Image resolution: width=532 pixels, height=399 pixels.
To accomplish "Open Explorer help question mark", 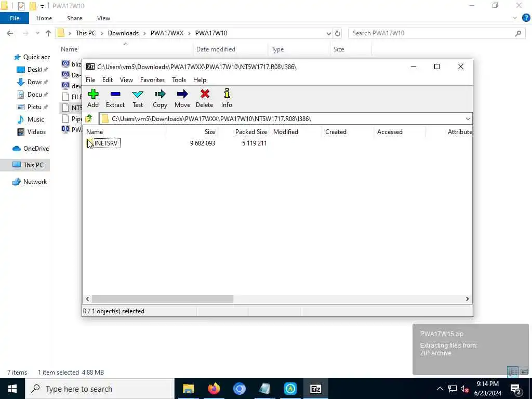I will tap(526, 18).
